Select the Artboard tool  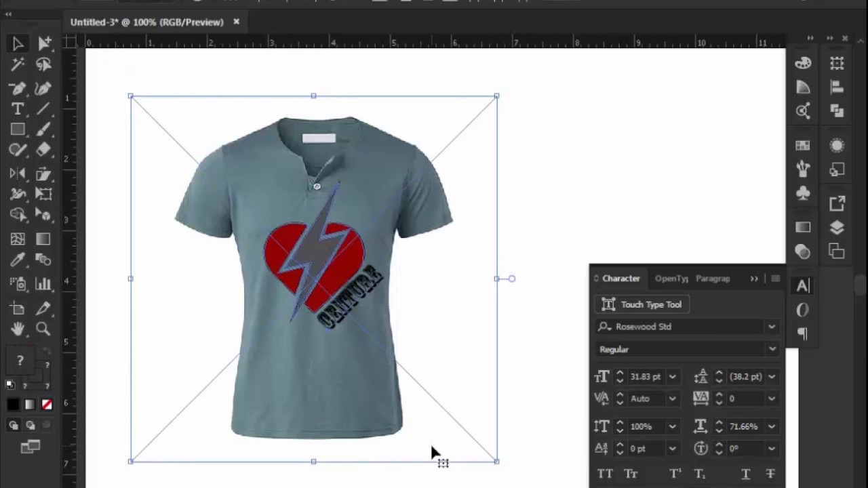pos(18,308)
